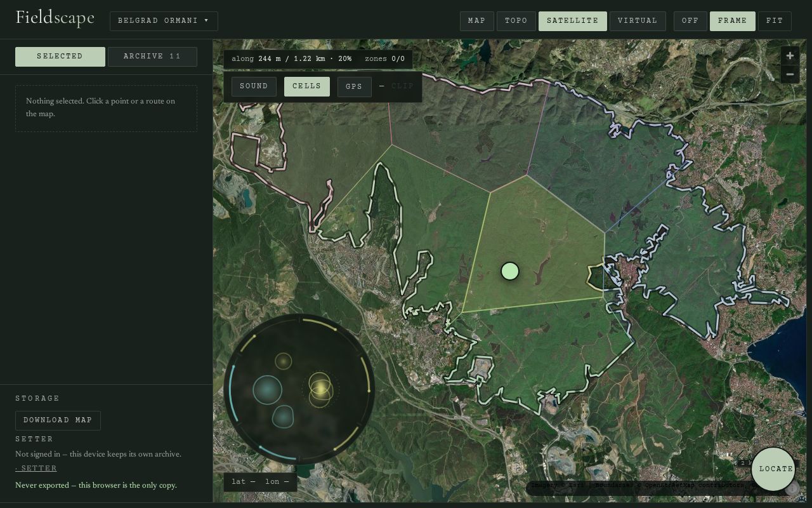Toggle the SOUND overlay
The image size is (812, 508).
point(254,86)
